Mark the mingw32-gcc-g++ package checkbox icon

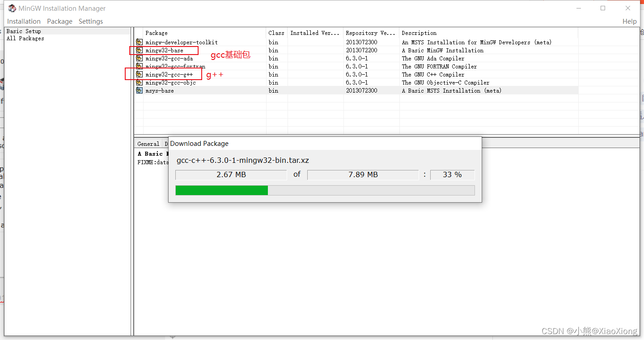pos(139,74)
